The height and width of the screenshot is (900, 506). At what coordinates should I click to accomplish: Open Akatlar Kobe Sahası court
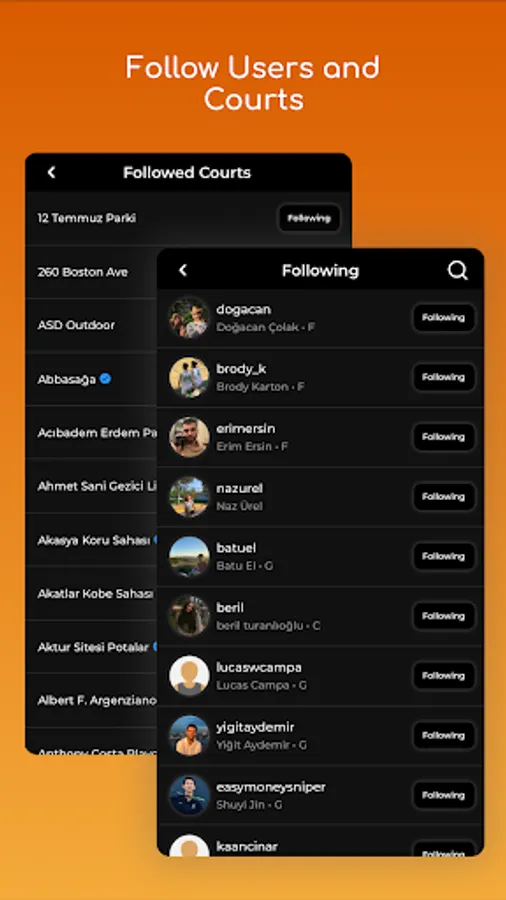click(91, 593)
